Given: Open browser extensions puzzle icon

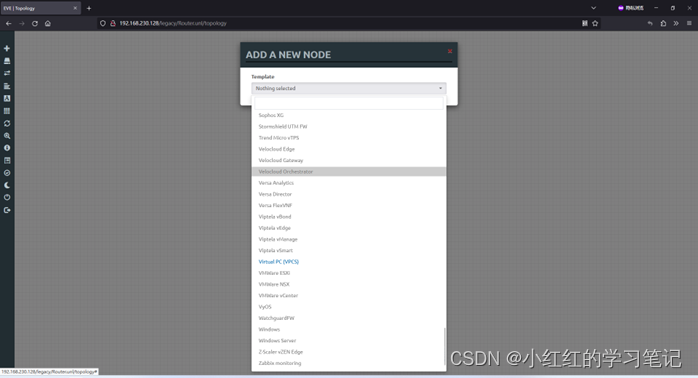Looking at the screenshot, I should tap(663, 23).
